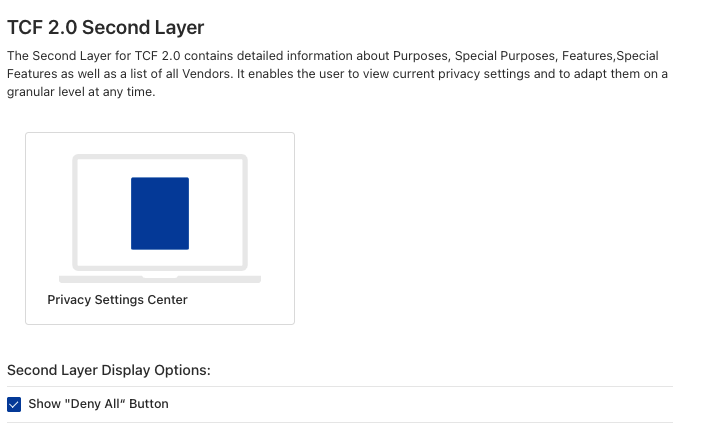
Task: Click the laptop illustration's gray base
Action: pos(160,280)
